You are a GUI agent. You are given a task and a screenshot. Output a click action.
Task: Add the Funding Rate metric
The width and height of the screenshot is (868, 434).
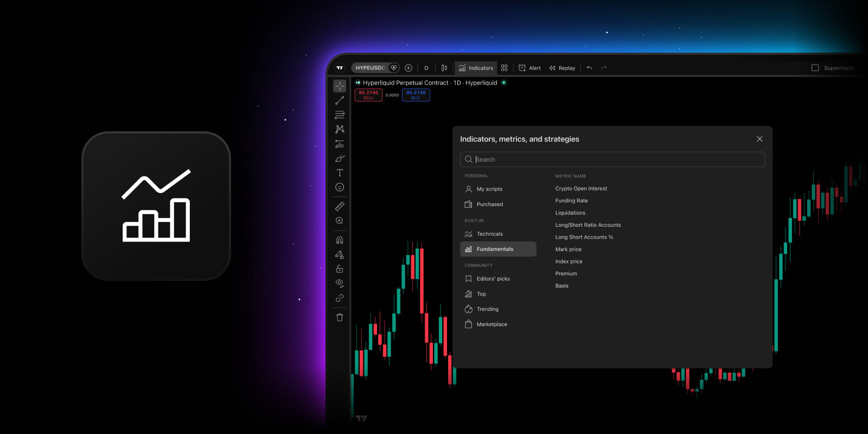tap(571, 201)
